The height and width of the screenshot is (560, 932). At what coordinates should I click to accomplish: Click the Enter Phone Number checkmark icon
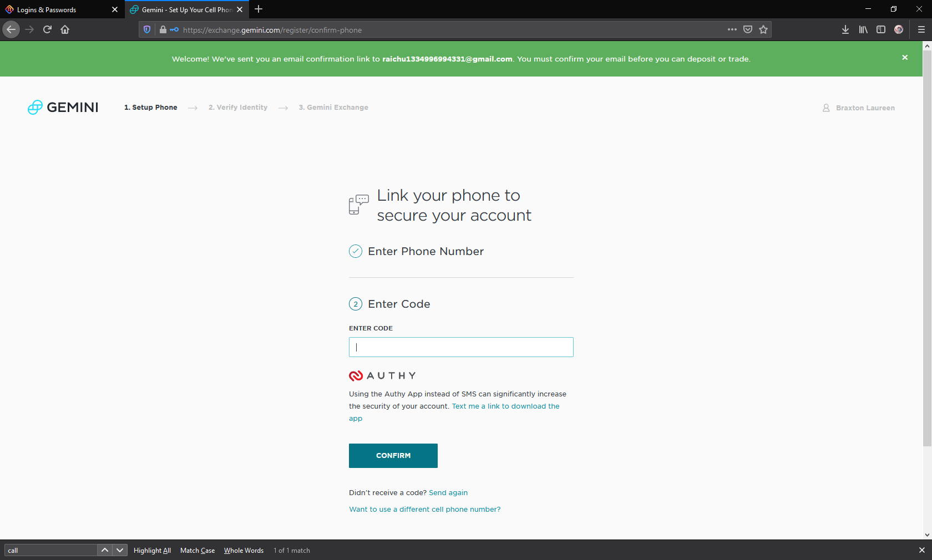point(356,251)
